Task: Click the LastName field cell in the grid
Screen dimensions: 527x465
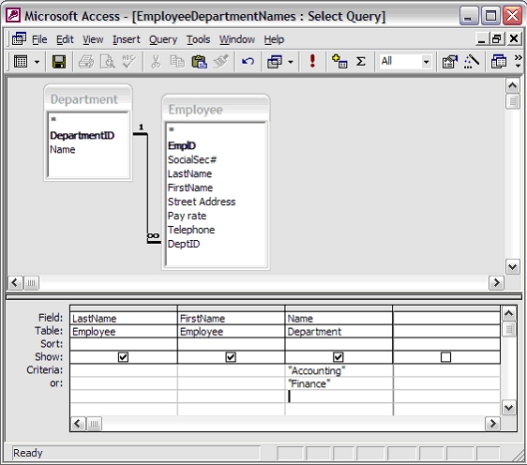Action: point(123,318)
